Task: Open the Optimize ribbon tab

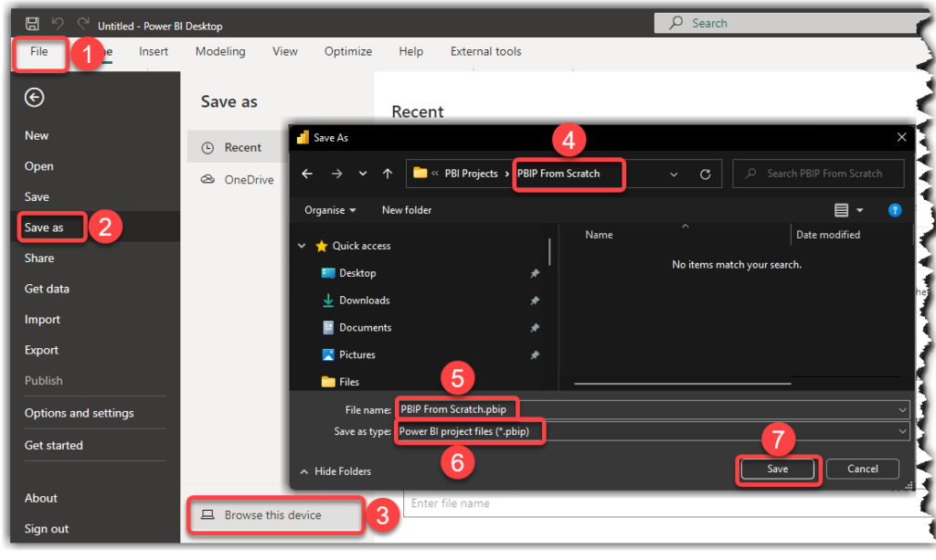Action: coord(348,51)
